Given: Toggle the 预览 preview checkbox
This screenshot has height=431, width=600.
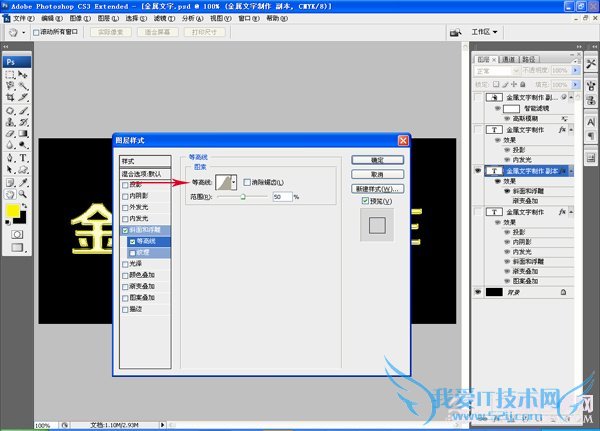Looking at the screenshot, I should tap(365, 201).
